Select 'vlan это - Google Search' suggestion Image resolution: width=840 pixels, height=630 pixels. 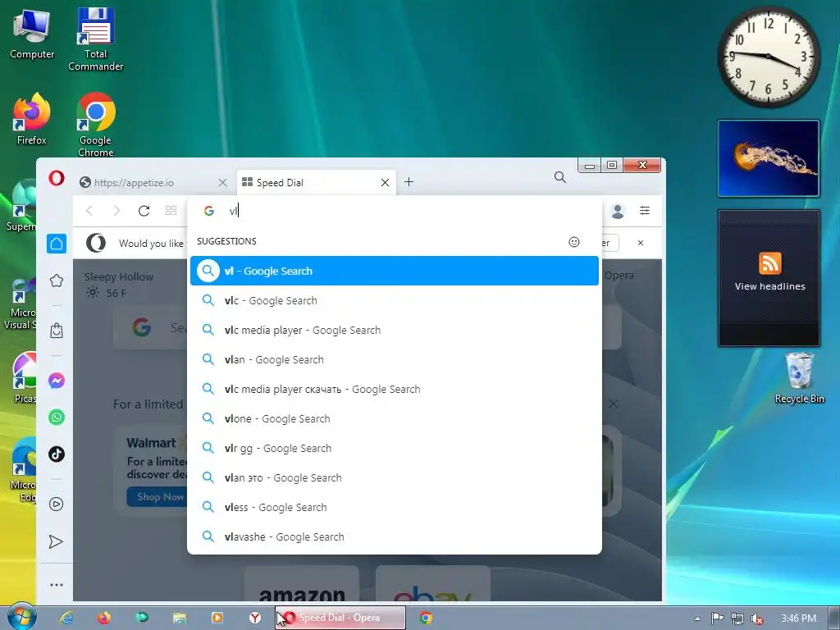(x=395, y=477)
